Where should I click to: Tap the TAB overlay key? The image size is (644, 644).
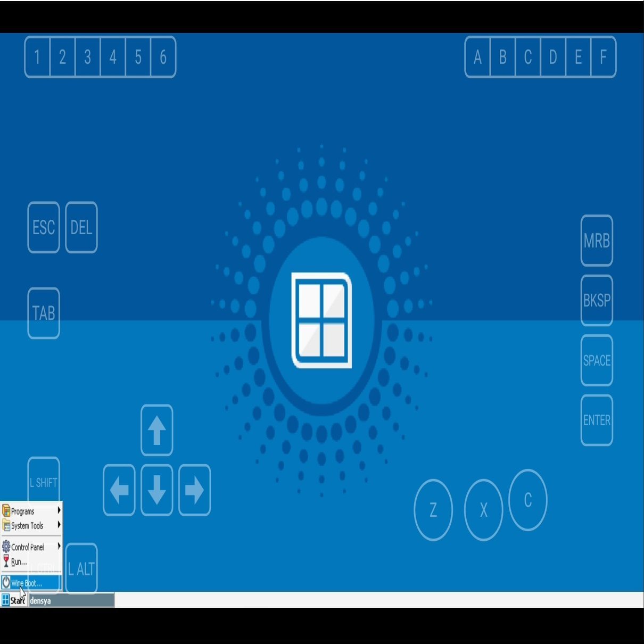[43, 313]
